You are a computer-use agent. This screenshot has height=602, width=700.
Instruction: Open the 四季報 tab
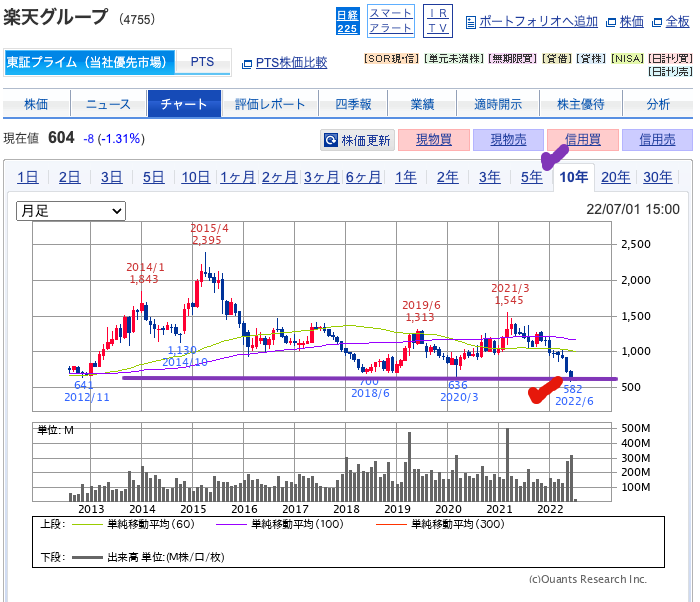point(353,104)
